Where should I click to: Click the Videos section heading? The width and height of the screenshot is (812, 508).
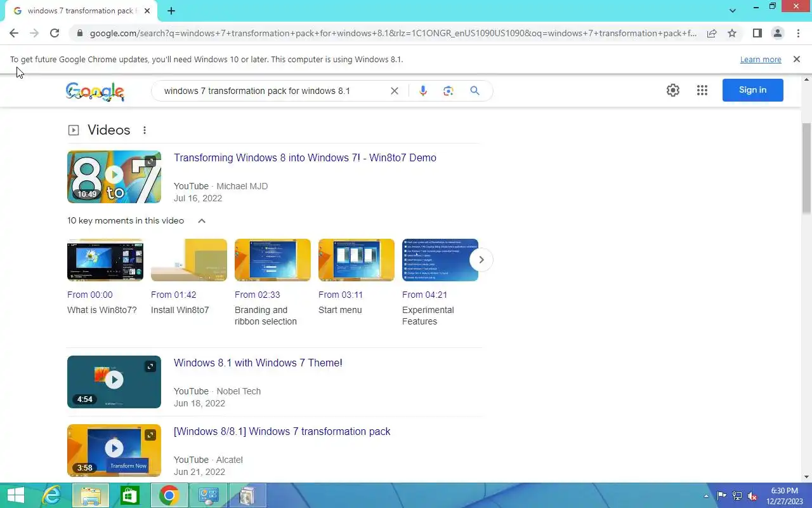tap(109, 130)
